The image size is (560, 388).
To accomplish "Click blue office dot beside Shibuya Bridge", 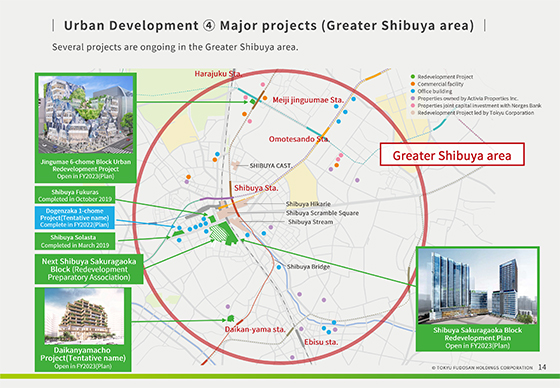I will pyautogui.click(x=279, y=267).
